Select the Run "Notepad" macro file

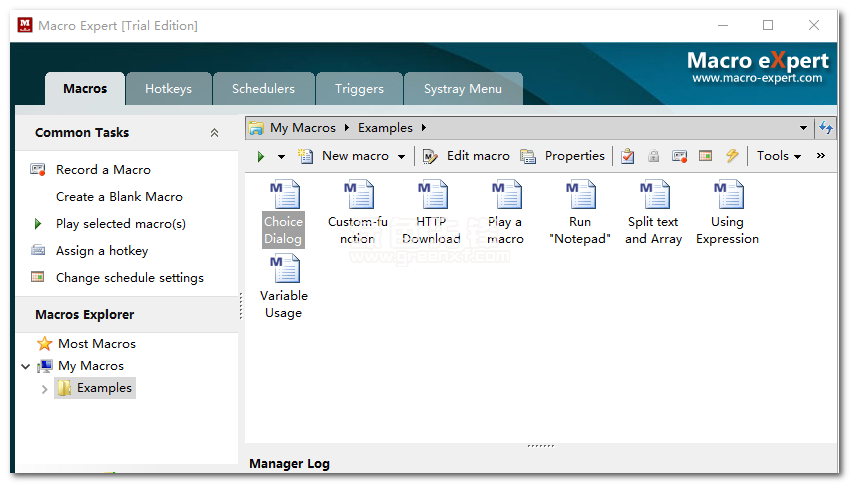[579, 214]
